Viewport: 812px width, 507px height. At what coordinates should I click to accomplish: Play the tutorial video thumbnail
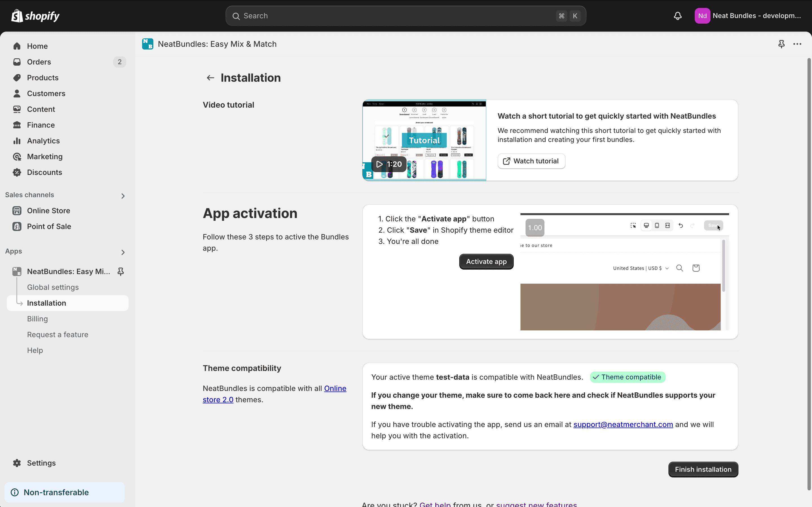tap(424, 140)
